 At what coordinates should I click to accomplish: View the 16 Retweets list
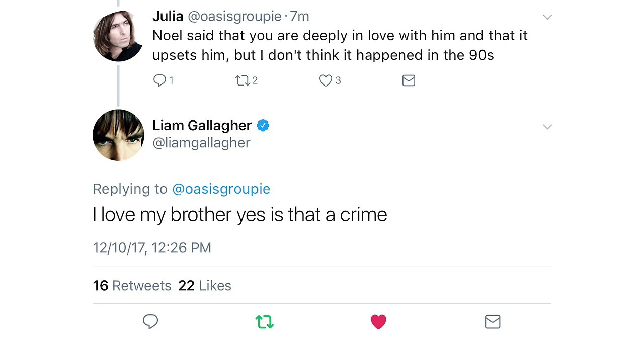[x=132, y=286]
